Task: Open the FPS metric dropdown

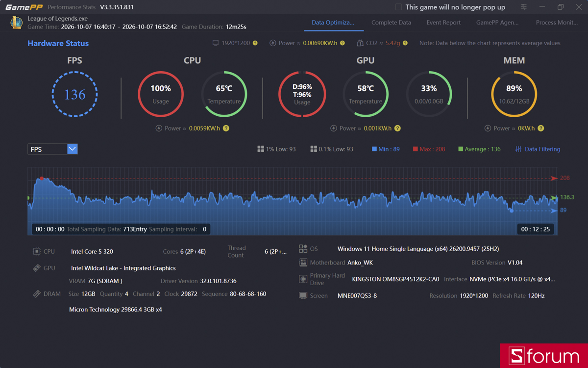Action: pyautogui.click(x=52, y=149)
